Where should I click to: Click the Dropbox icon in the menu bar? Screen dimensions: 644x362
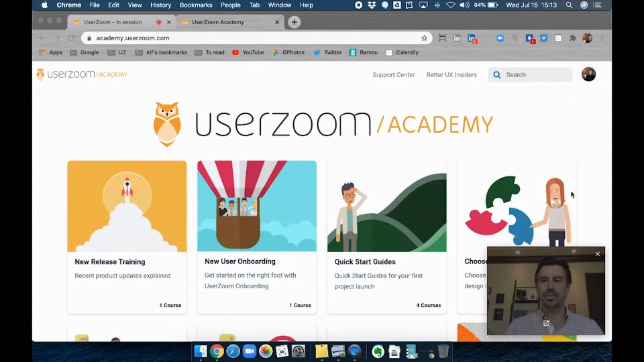(x=372, y=5)
